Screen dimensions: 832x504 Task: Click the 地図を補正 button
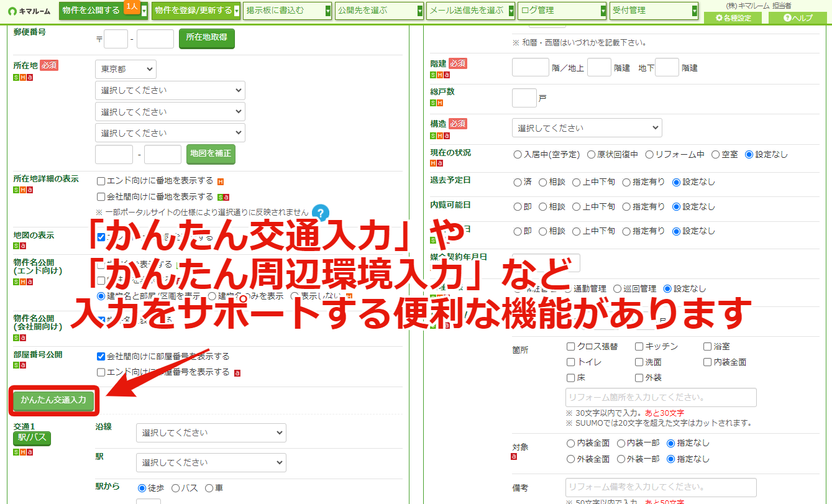pyautogui.click(x=211, y=153)
